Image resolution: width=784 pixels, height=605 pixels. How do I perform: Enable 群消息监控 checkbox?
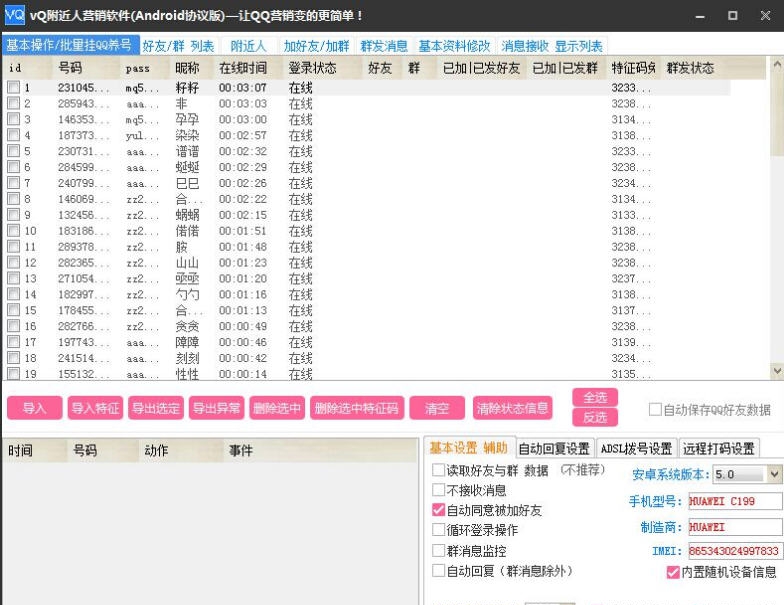click(438, 550)
